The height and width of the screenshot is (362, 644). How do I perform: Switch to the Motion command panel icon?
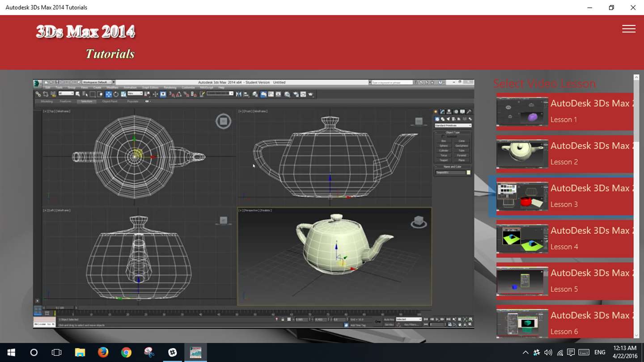[456, 112]
